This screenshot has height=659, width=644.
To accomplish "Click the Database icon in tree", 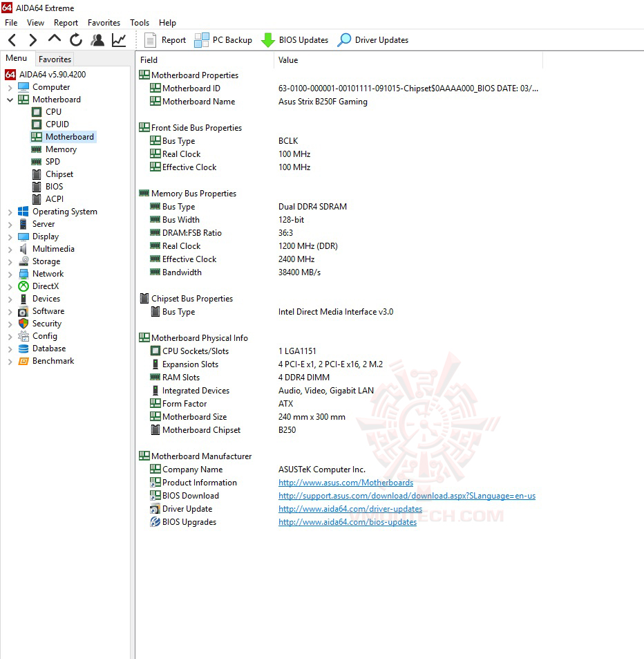I will pyautogui.click(x=23, y=349).
